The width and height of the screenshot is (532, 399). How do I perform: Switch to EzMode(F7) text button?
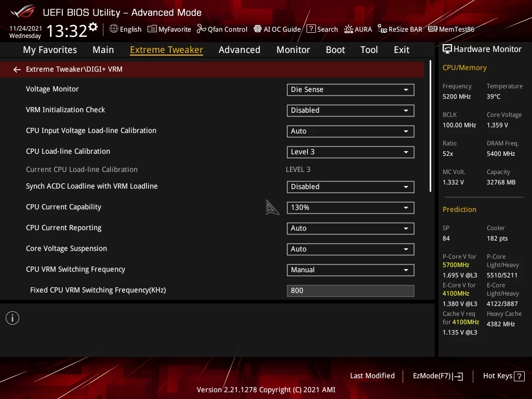point(432,376)
